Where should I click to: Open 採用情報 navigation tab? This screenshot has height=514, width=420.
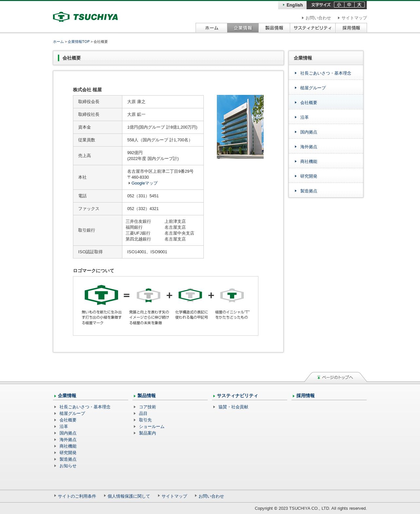pos(351,28)
